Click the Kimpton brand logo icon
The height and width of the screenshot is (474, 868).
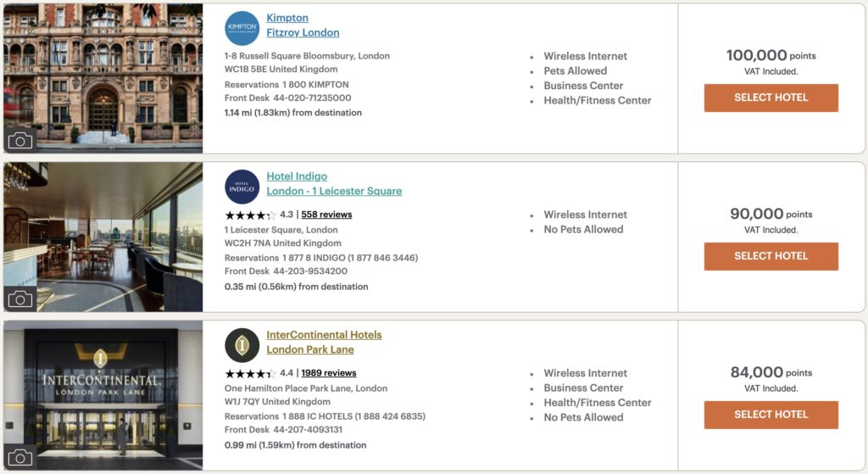[x=242, y=28]
